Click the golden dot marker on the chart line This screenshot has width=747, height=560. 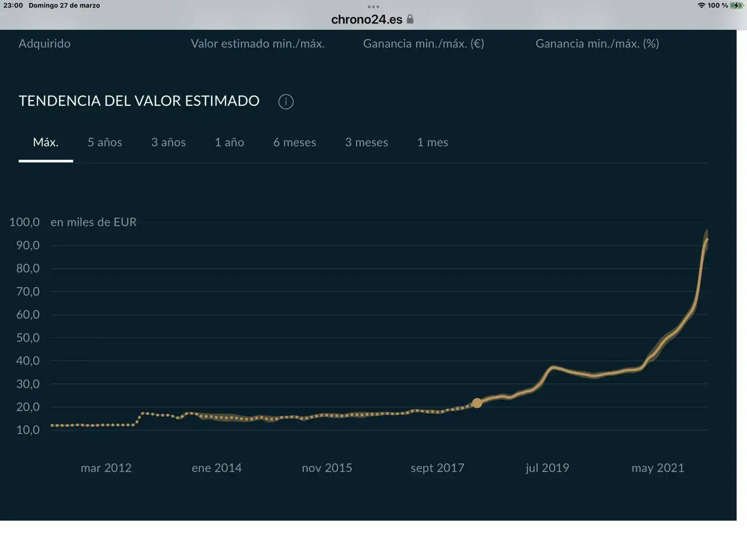[x=477, y=403]
